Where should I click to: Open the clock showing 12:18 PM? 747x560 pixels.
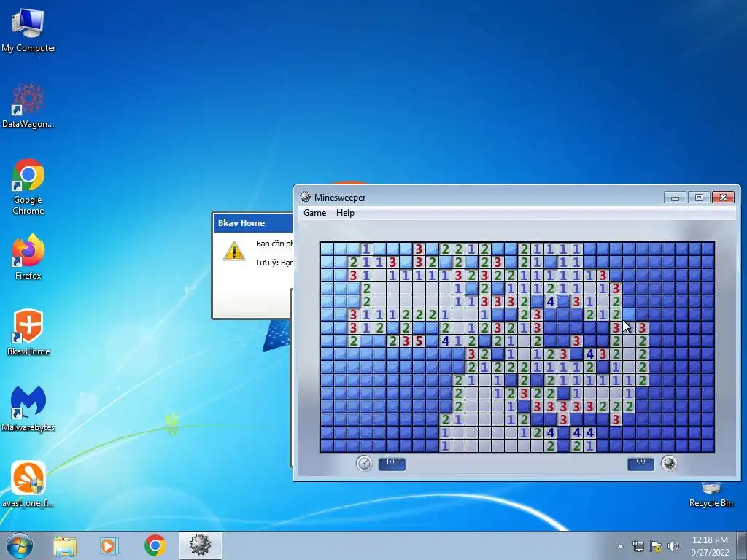(x=710, y=546)
